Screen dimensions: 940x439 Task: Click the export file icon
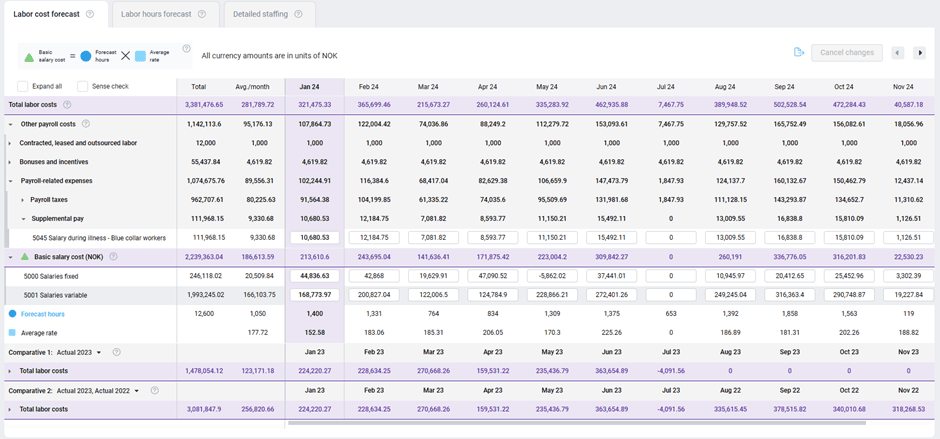(x=798, y=52)
